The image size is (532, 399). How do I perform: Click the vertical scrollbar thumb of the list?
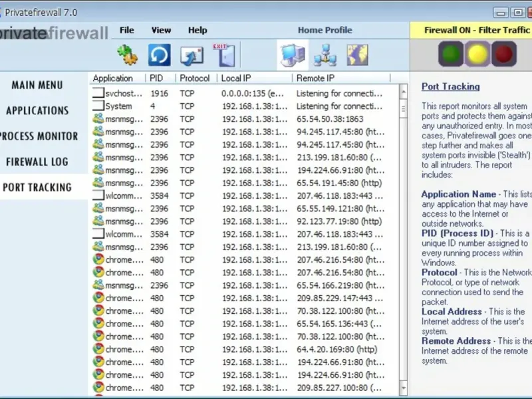pyautogui.click(x=404, y=108)
